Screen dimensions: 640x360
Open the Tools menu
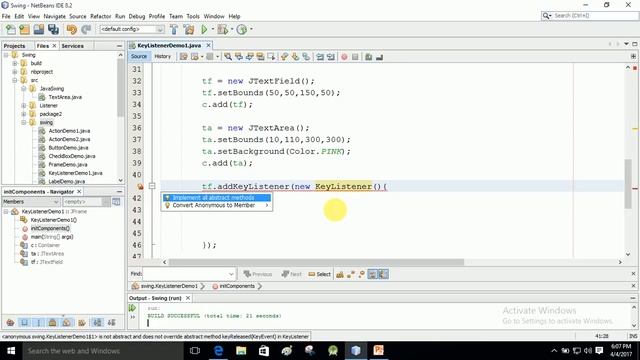click(x=193, y=16)
